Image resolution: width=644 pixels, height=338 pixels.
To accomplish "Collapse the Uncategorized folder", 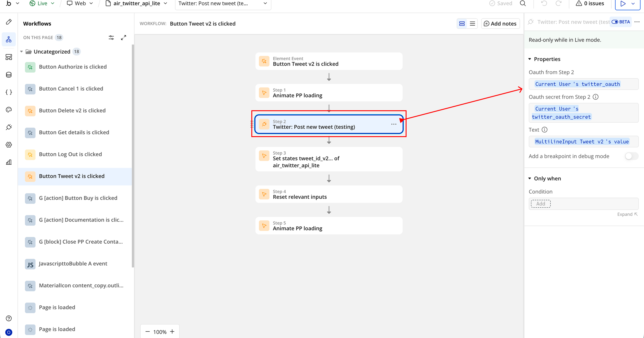I will pyautogui.click(x=21, y=52).
